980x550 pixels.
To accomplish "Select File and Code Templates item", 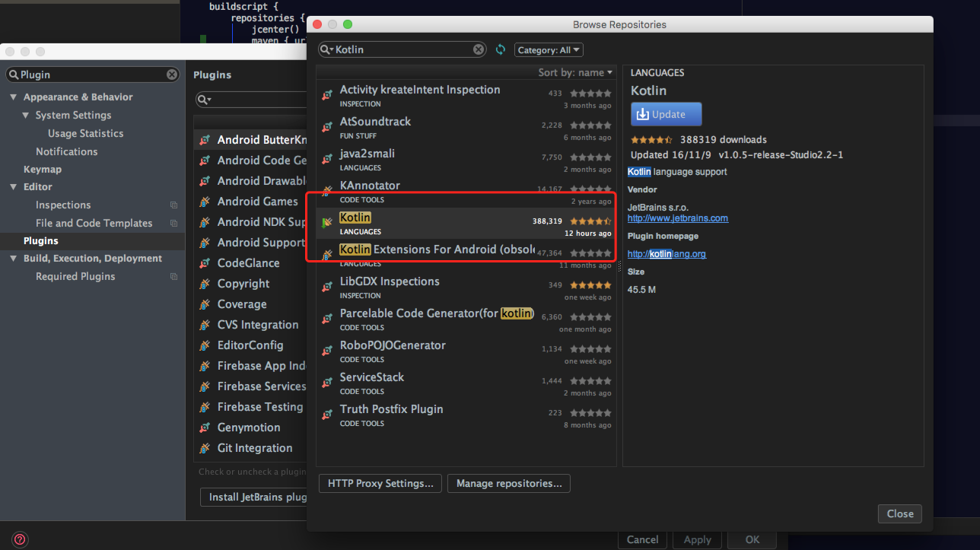I will pyautogui.click(x=94, y=224).
